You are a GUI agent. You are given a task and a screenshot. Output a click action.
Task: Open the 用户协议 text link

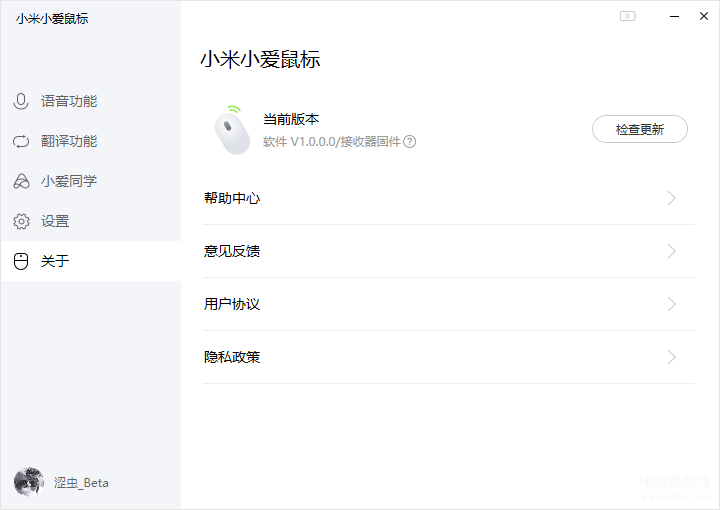point(232,304)
